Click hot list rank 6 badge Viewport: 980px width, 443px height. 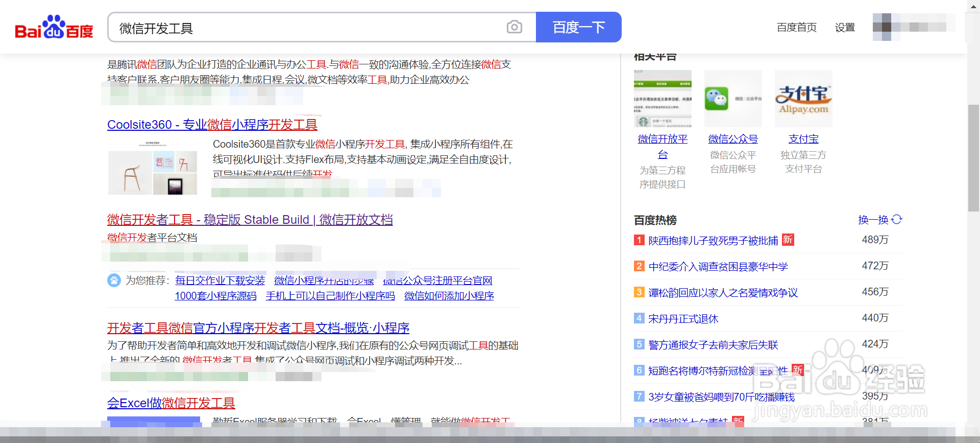click(639, 370)
